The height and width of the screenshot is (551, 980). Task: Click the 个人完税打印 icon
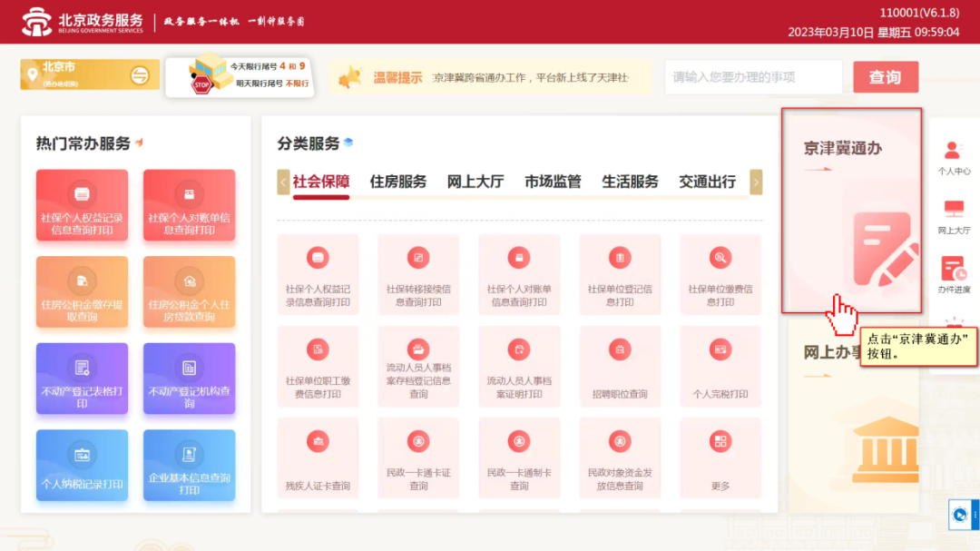[x=720, y=349]
